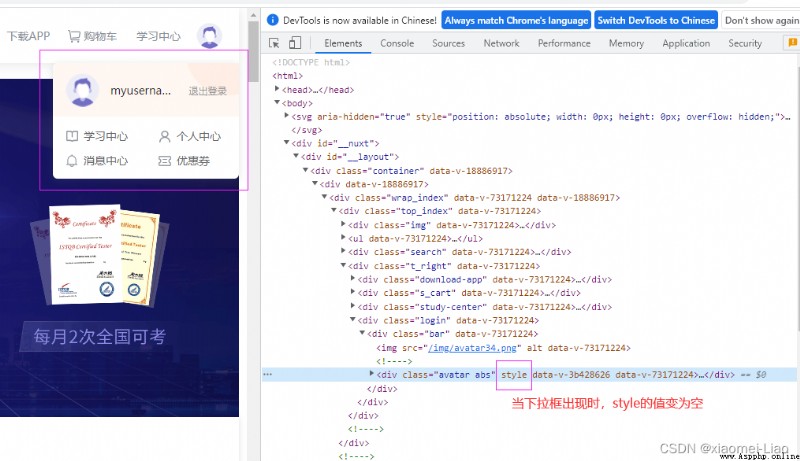Open the Security tab
800x461 pixels.
point(745,43)
